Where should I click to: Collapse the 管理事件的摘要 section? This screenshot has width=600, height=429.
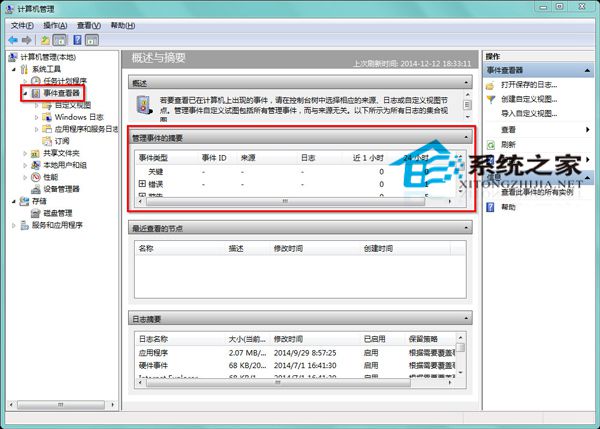(x=466, y=137)
